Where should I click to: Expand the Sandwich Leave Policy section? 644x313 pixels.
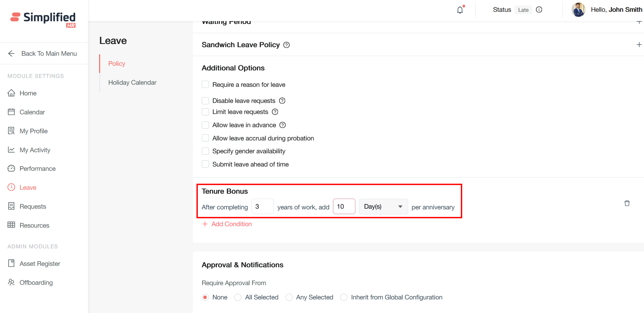point(639,45)
